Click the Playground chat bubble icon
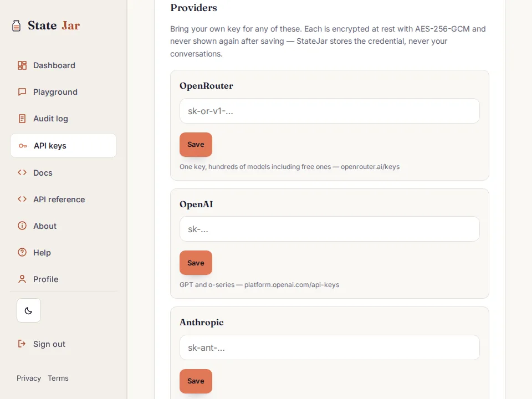 (22, 92)
